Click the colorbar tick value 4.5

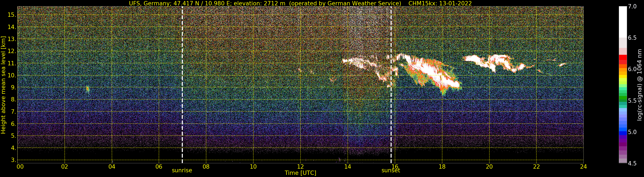point(632,163)
